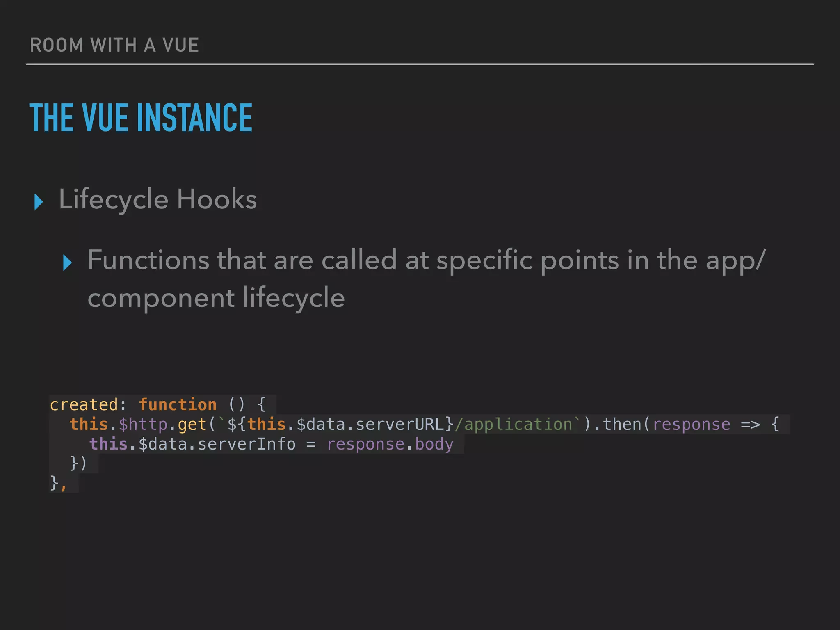This screenshot has height=630, width=840.
Task: Click '$http' in the code snippet
Action: [143, 425]
